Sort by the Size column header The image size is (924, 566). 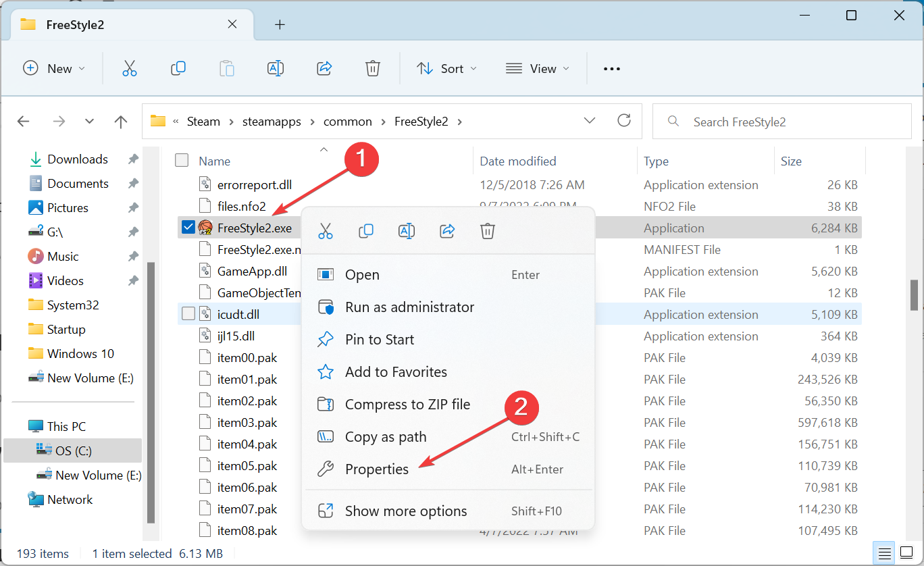(791, 161)
